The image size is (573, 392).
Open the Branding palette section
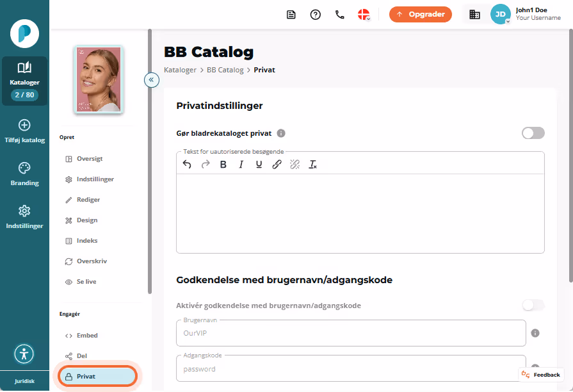24,174
